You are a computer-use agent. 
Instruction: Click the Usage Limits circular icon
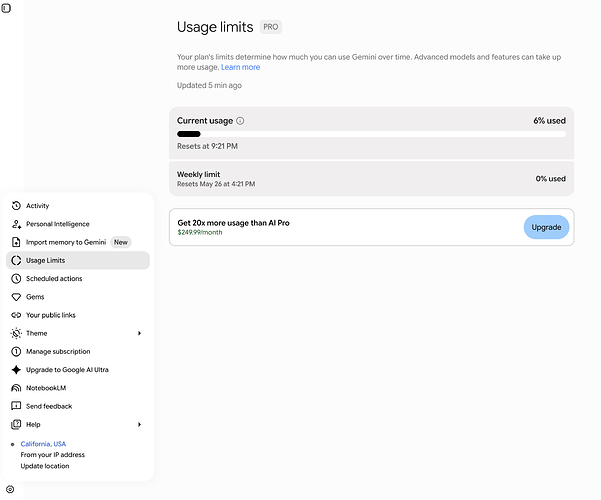pos(16,260)
